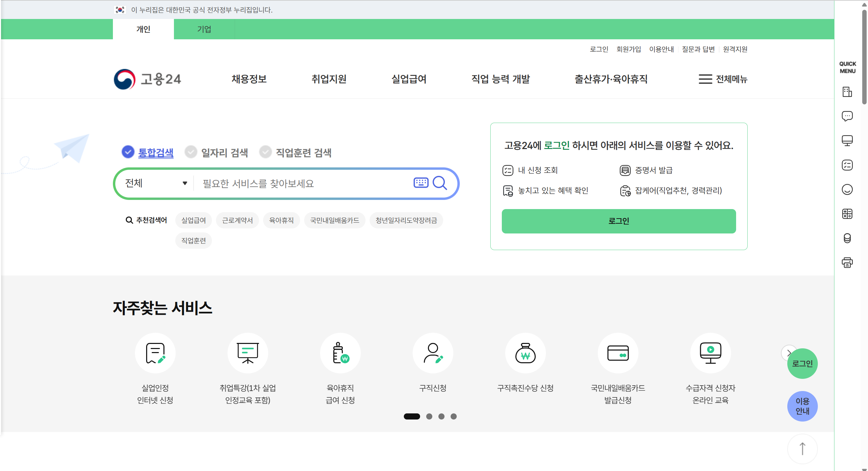
Task: Open the 회원가입 link
Action: pyautogui.click(x=628, y=49)
